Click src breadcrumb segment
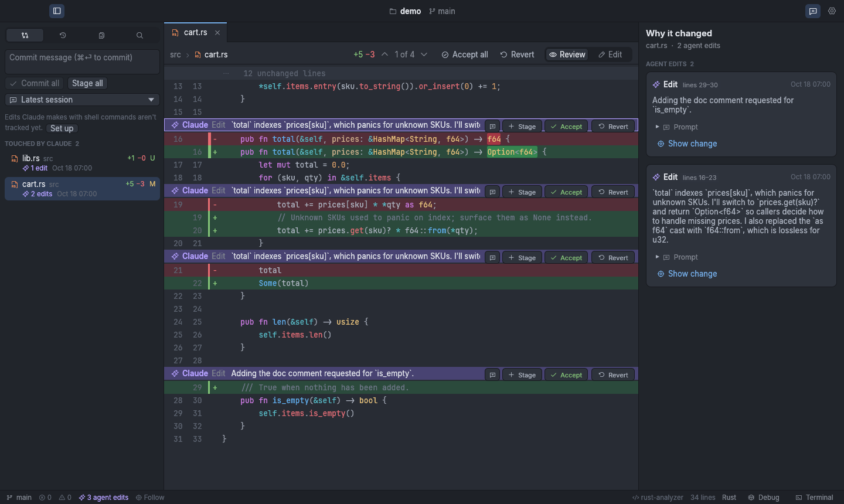The image size is (844, 504). click(x=175, y=55)
